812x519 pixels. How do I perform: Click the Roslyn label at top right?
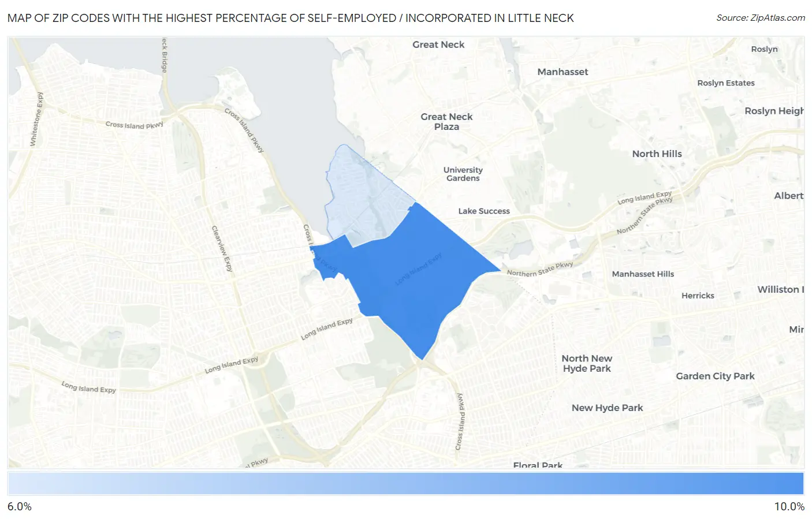click(764, 49)
